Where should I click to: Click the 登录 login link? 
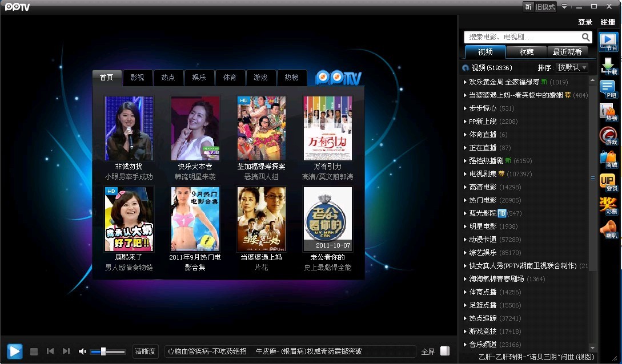585,22
